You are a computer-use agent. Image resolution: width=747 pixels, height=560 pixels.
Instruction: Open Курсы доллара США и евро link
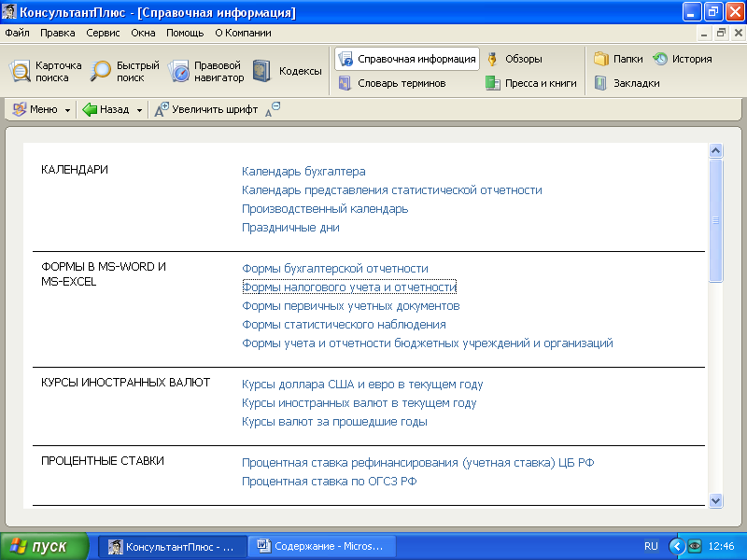point(362,385)
